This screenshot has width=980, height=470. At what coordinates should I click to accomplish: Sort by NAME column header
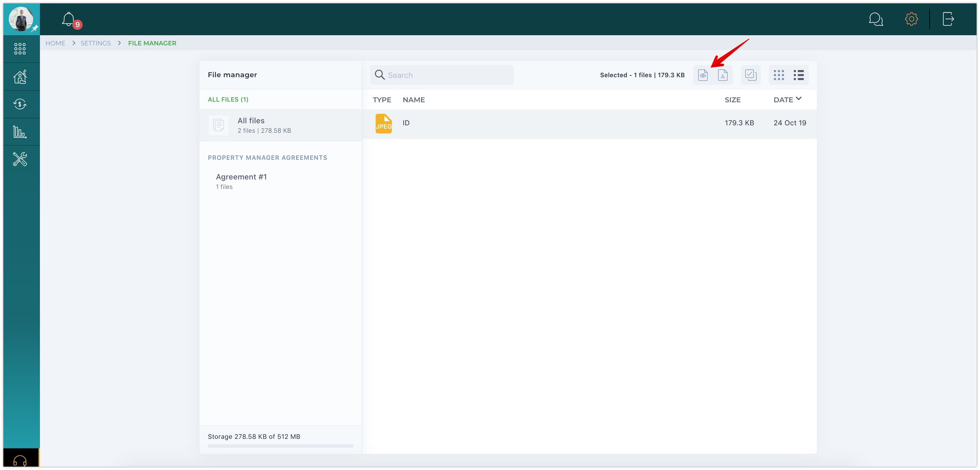click(x=414, y=100)
